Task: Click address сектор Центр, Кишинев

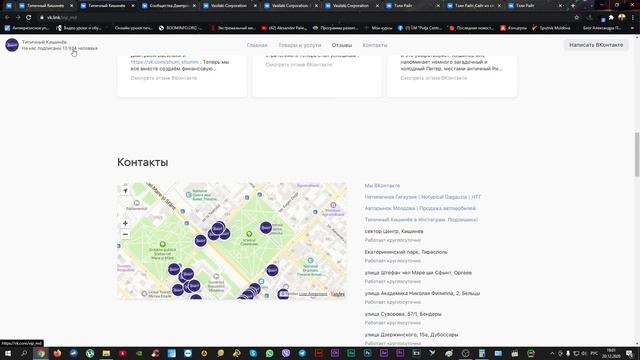Action: (x=394, y=231)
